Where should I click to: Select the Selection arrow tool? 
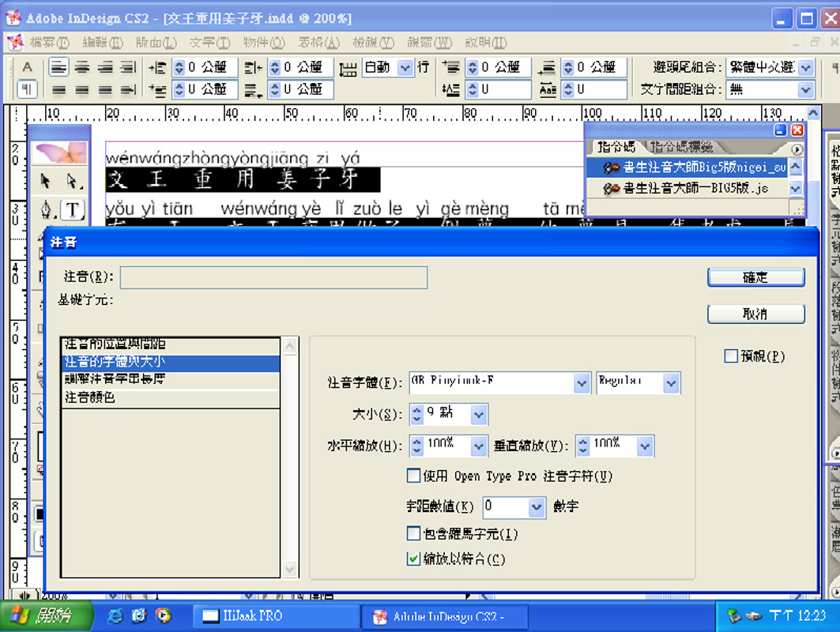[x=46, y=181]
